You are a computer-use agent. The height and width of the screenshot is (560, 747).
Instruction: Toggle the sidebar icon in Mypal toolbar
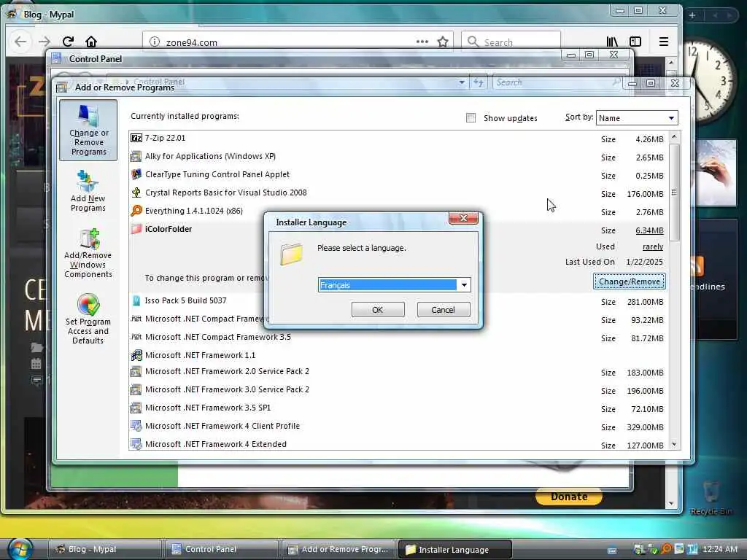tap(635, 42)
